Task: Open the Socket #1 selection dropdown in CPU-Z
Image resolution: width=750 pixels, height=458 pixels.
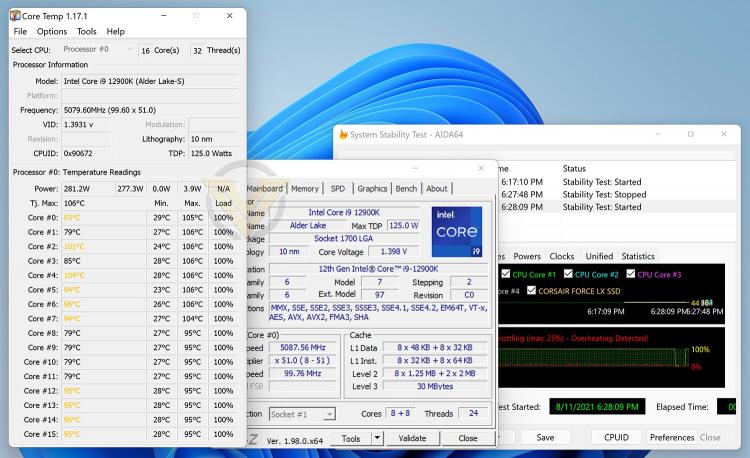Action: click(x=302, y=414)
